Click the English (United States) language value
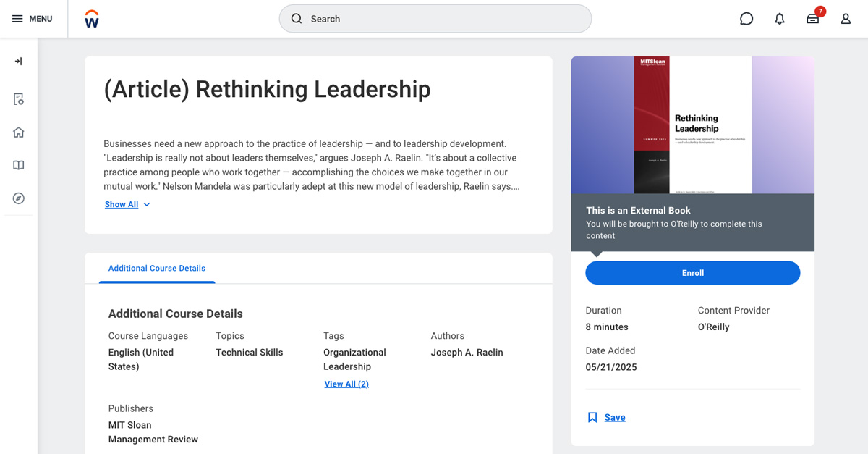The image size is (868, 454). pyautogui.click(x=141, y=360)
